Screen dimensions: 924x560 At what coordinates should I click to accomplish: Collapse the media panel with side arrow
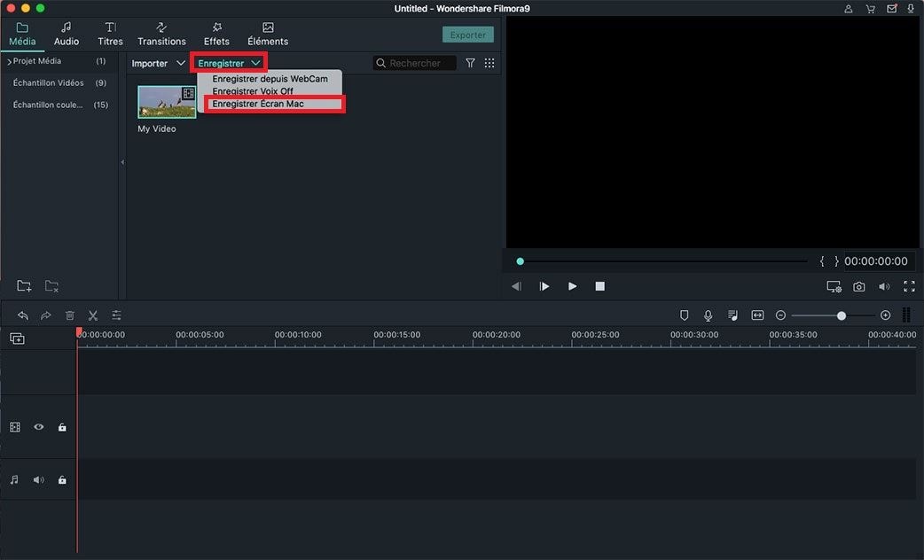122,162
